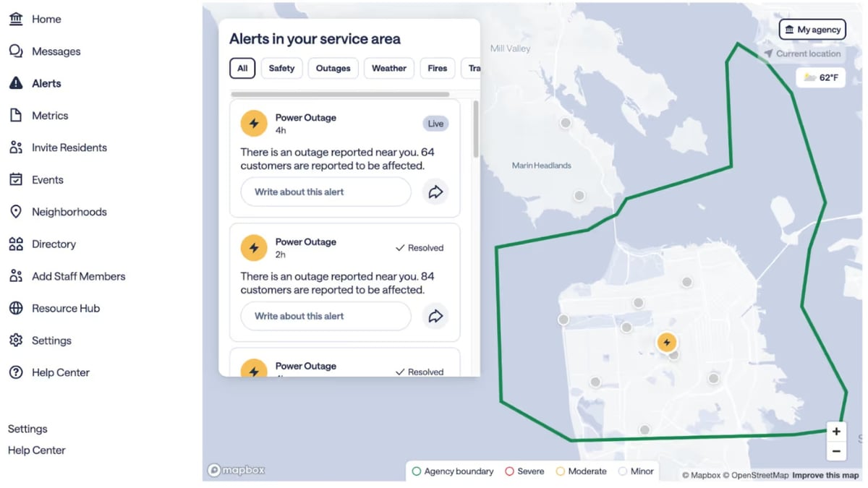Select the Alerts icon in the sidebar
This screenshot has height=488, width=868.
tap(16, 83)
